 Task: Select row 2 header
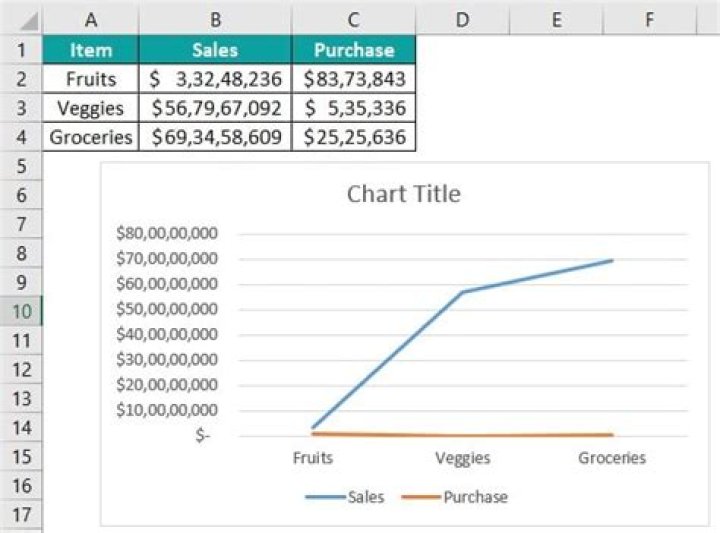point(21,79)
